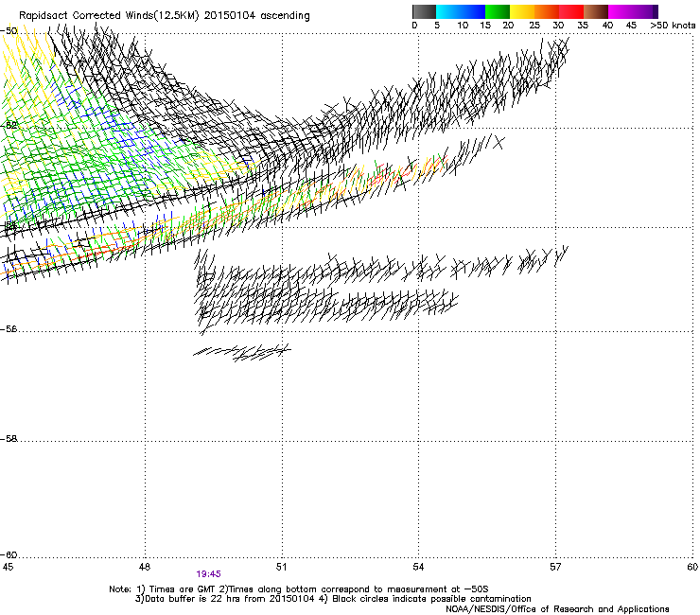Click the orange 25-30 knots legend segment

coord(547,11)
